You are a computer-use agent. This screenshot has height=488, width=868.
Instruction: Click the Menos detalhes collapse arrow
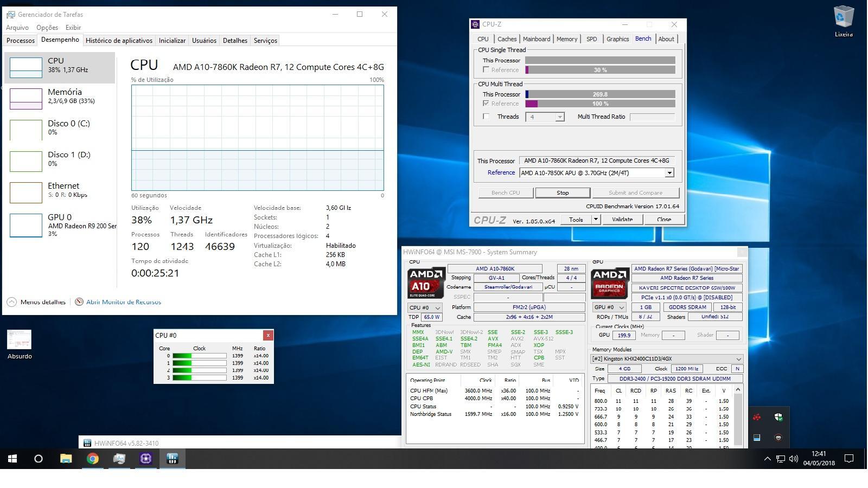(x=11, y=302)
